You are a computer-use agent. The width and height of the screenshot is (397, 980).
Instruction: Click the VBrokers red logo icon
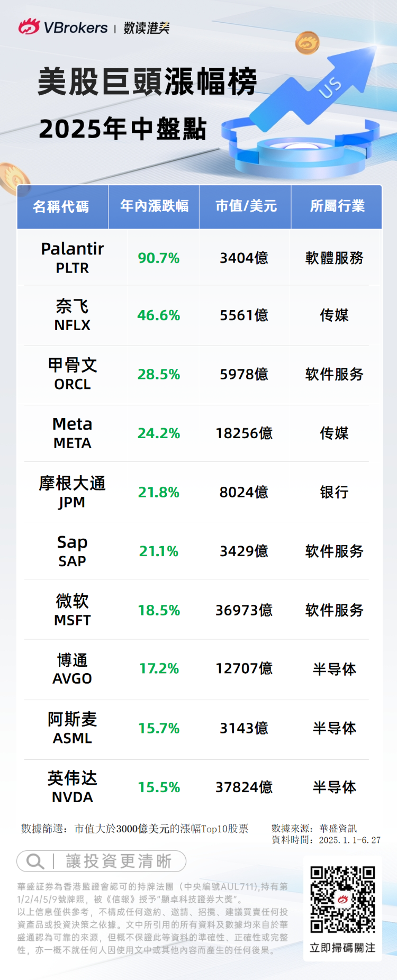click(29, 26)
